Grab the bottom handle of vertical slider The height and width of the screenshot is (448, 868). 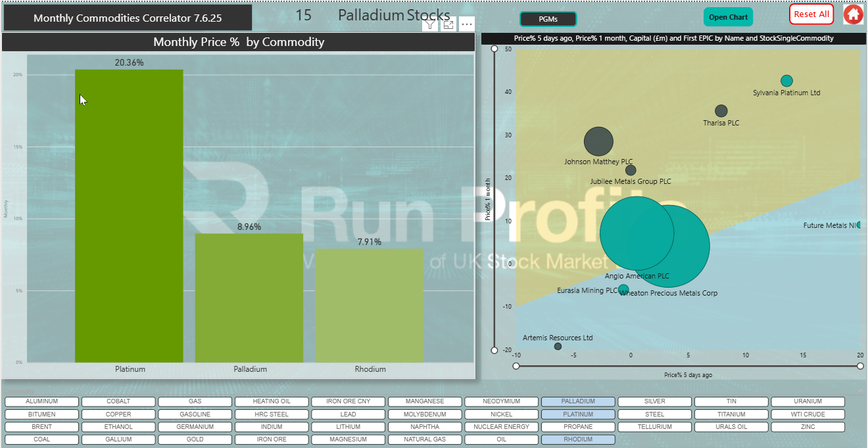[494, 351]
